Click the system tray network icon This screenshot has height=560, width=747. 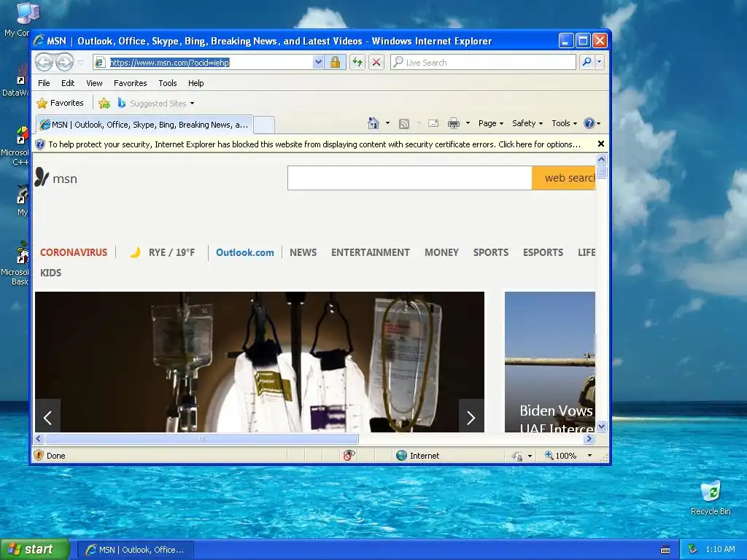coord(693,549)
